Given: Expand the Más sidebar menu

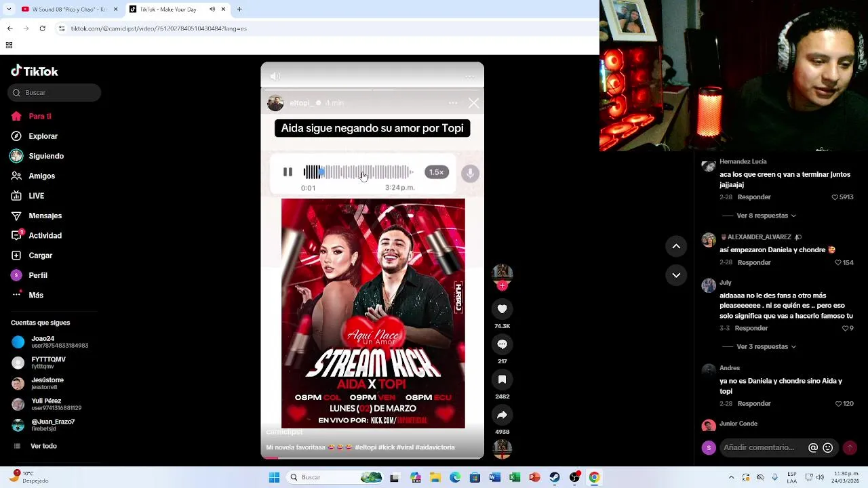Looking at the screenshot, I should click(27, 296).
